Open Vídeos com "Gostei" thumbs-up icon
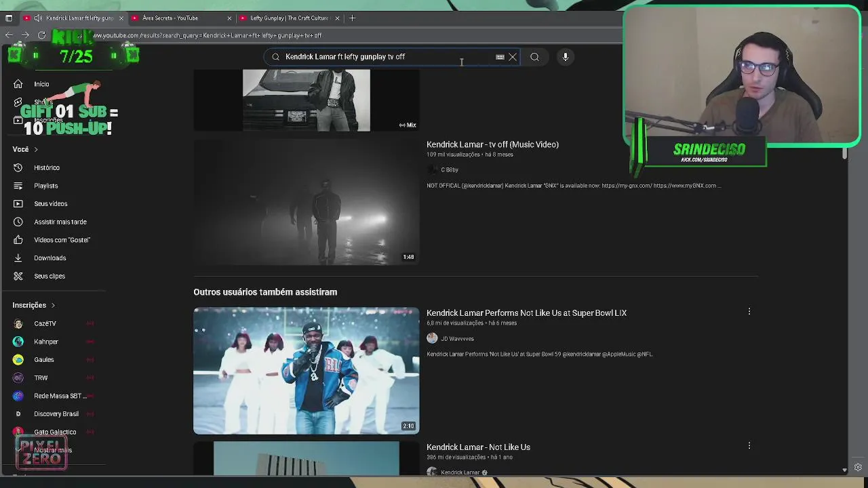The image size is (868, 488). click(x=18, y=240)
